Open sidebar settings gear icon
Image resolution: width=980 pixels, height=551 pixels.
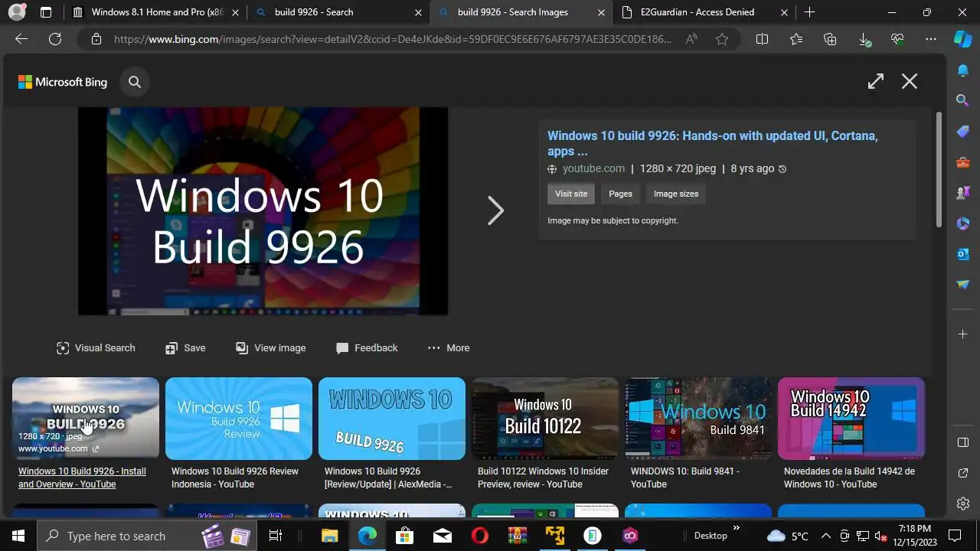point(963,504)
